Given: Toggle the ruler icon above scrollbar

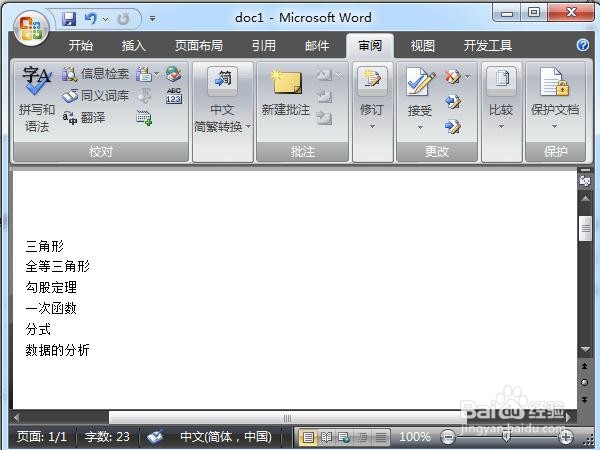Looking at the screenshot, I should (x=585, y=181).
